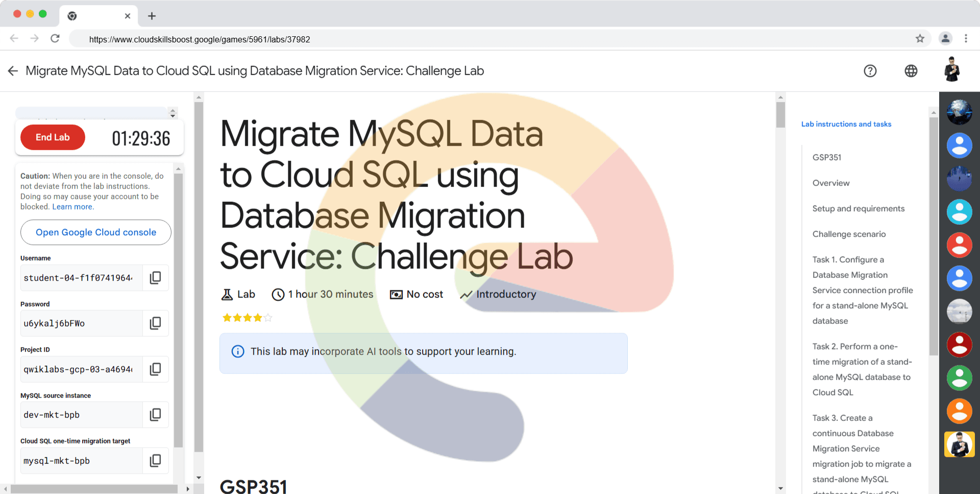The height and width of the screenshot is (494, 980).
Task: Click the End Lab button
Action: point(53,137)
